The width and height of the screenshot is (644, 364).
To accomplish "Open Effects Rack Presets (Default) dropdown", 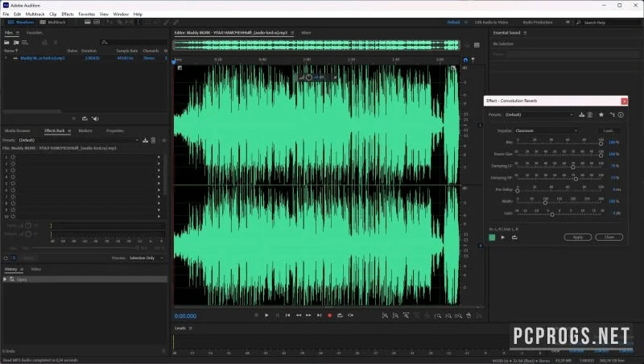I will [79, 140].
